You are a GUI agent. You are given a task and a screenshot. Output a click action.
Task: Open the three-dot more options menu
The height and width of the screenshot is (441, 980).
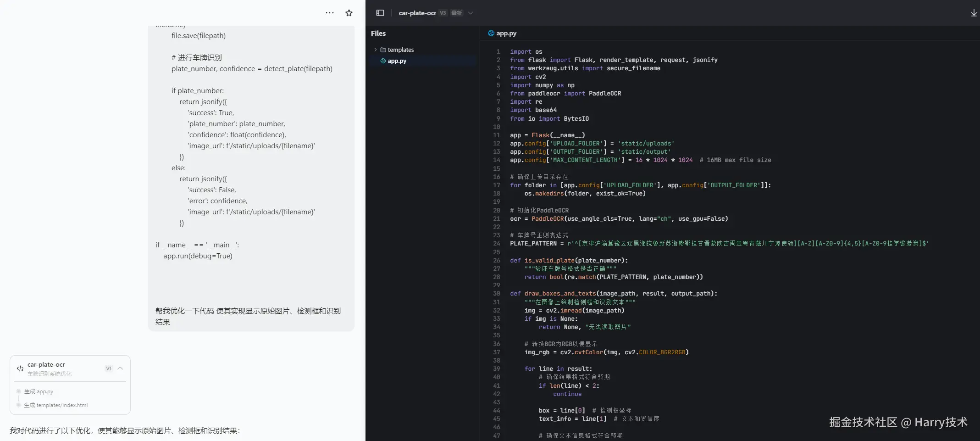pyautogui.click(x=329, y=13)
